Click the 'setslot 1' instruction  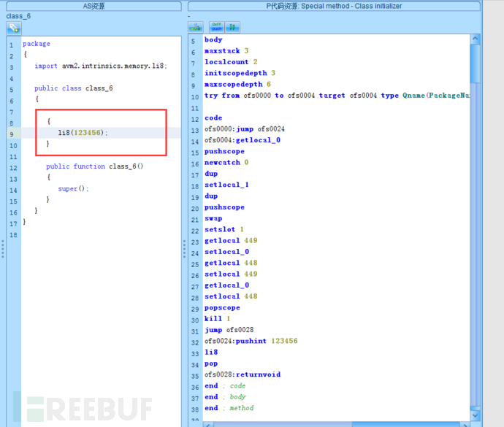coord(224,229)
